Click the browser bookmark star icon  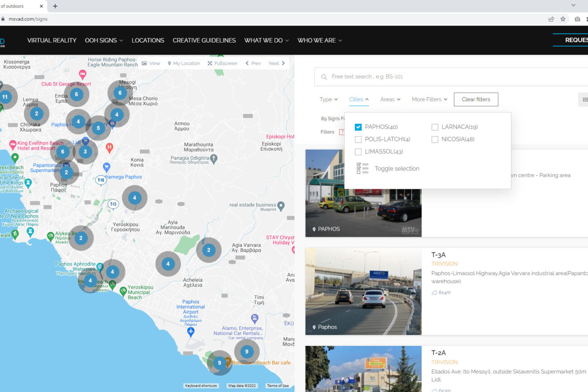click(x=563, y=19)
